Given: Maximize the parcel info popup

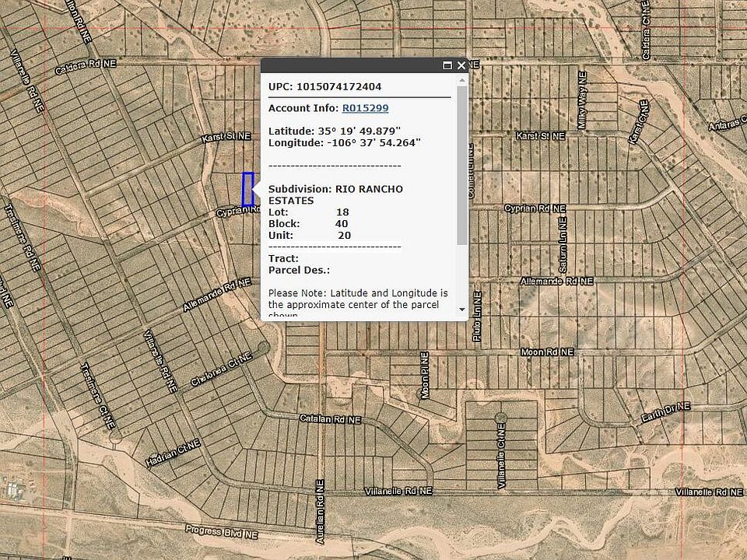Looking at the screenshot, I should (x=447, y=66).
